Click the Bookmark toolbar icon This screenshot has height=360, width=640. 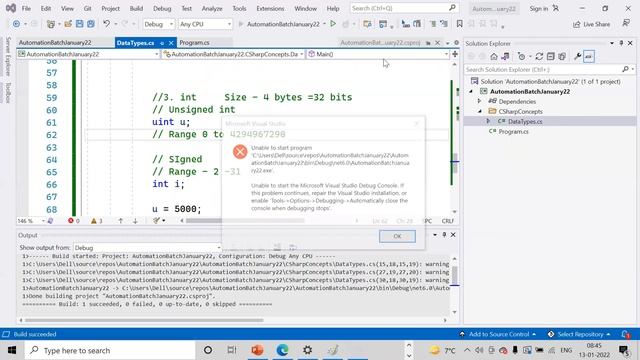[x=460, y=24]
